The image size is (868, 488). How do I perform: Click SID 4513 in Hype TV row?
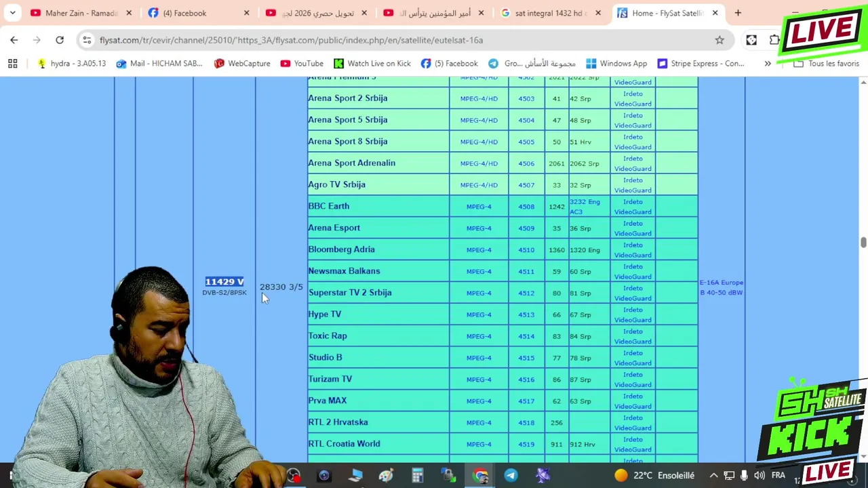[x=526, y=314]
